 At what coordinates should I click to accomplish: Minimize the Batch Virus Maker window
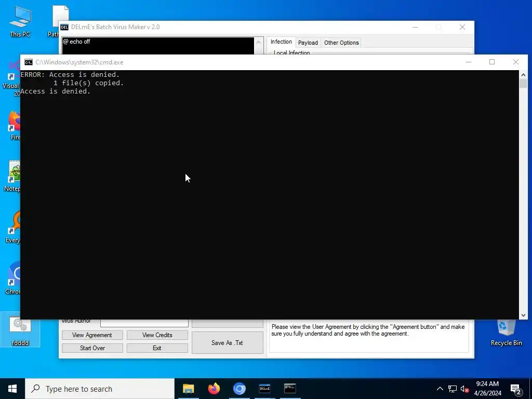(x=415, y=27)
